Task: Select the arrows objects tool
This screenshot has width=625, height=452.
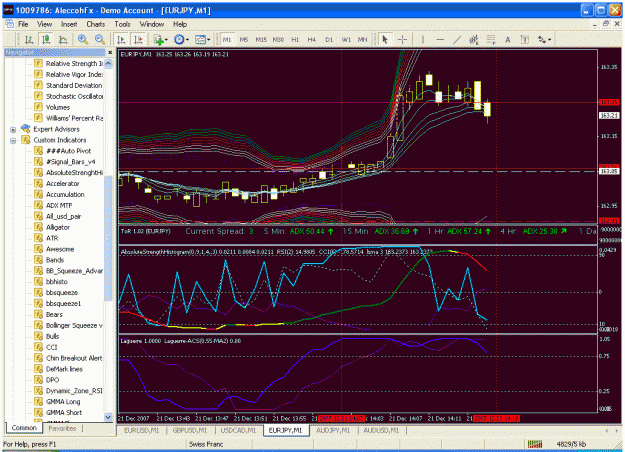Action: pos(542,39)
